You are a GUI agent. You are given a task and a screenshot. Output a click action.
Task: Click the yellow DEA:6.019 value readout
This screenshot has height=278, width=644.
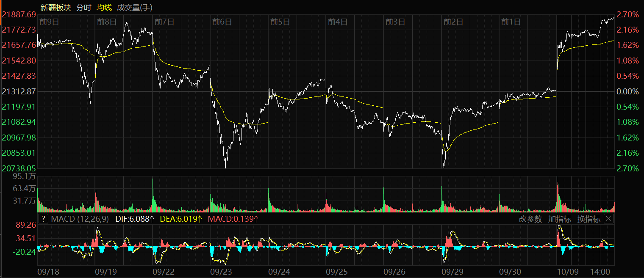[x=182, y=219]
